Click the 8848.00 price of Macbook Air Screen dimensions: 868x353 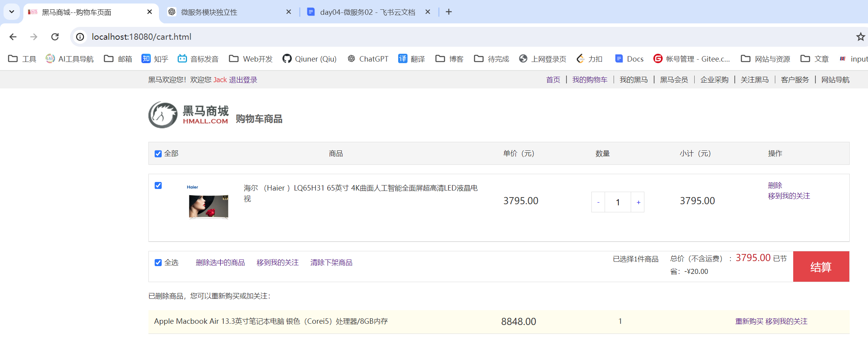[519, 322]
